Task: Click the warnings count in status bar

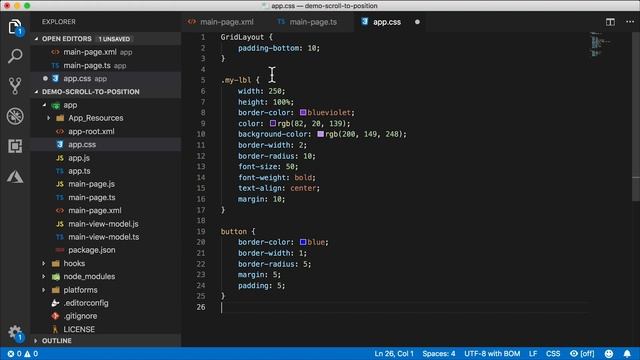Action: pyautogui.click(x=31, y=354)
